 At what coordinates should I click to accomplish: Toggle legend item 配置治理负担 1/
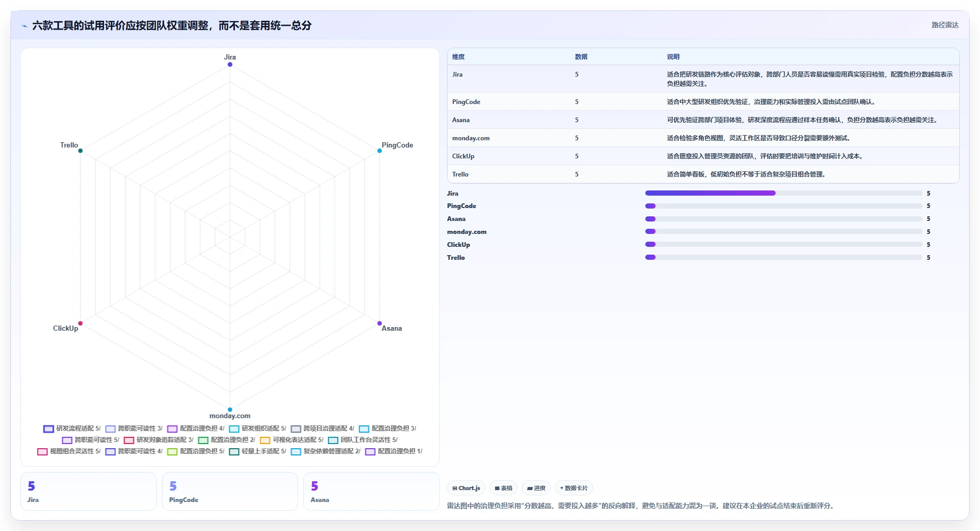click(394, 451)
